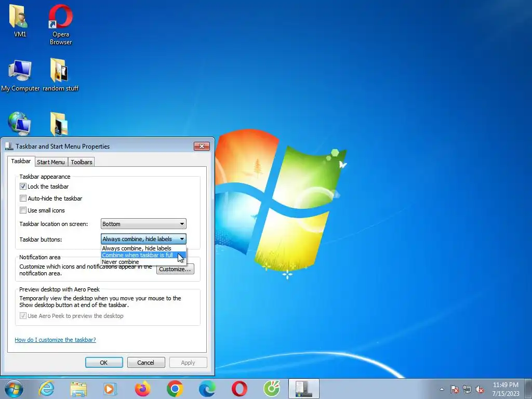Image resolution: width=532 pixels, height=399 pixels.
Task: Open Windows Explorer from the taskbar
Action: (78, 389)
